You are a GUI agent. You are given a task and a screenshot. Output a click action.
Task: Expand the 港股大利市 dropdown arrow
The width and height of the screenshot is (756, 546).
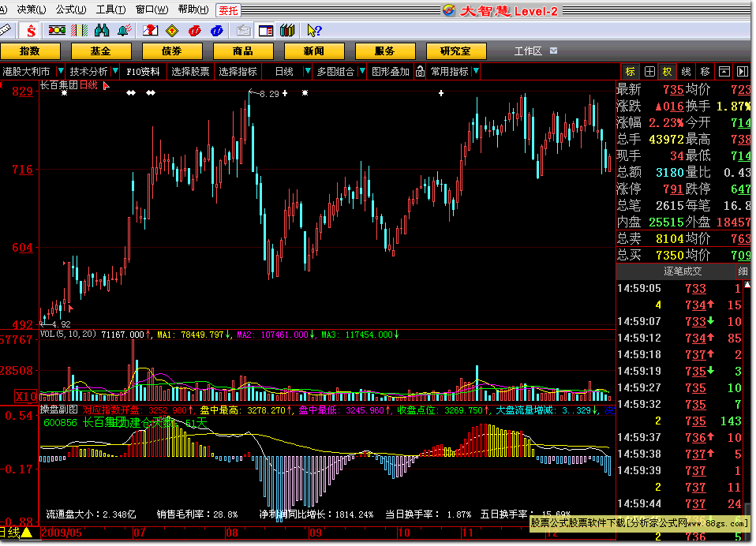pos(60,71)
